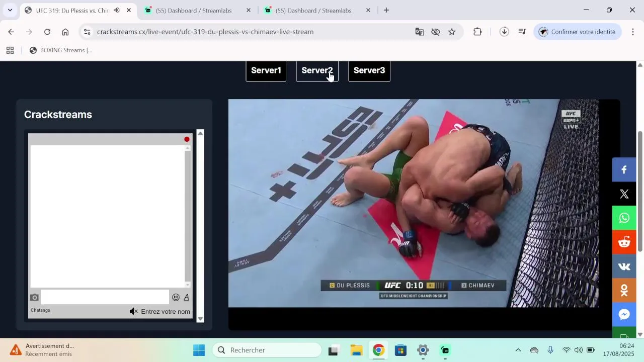Click the taskbar Rechercher search box
The width and height of the screenshot is (644, 362).
pyautogui.click(x=267, y=350)
